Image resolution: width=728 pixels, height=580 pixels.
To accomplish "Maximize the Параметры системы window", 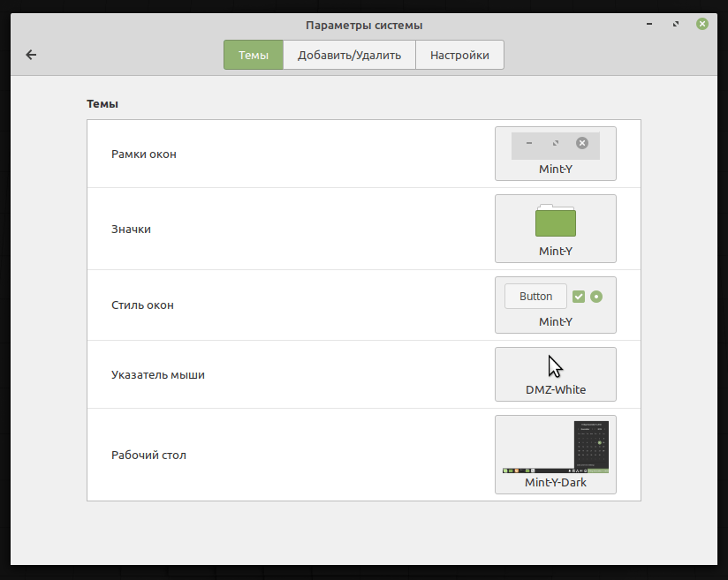I will coord(676,24).
